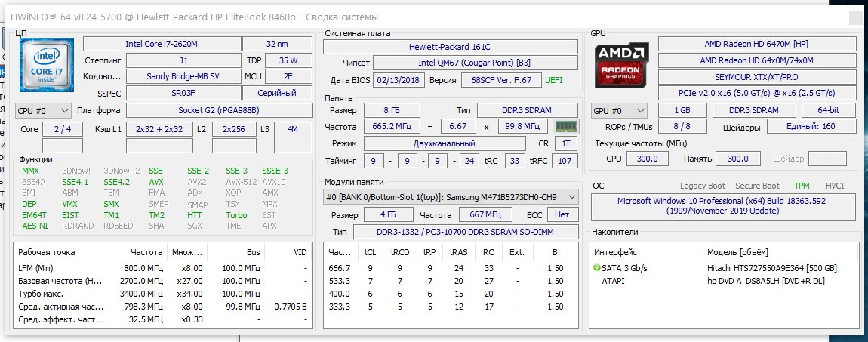Open the GPU #0 selector dropdown
Viewport: 868px width, 342px height.
[619, 111]
